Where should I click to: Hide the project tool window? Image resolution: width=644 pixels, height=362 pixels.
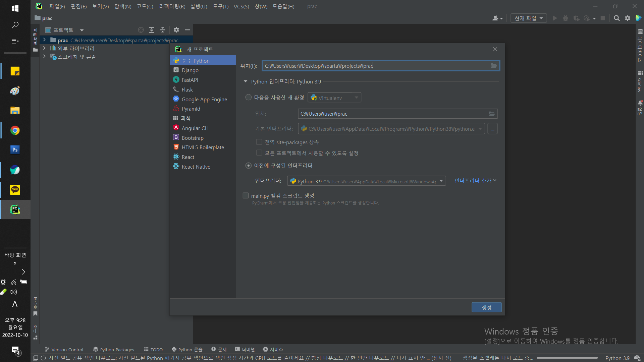[x=187, y=30]
